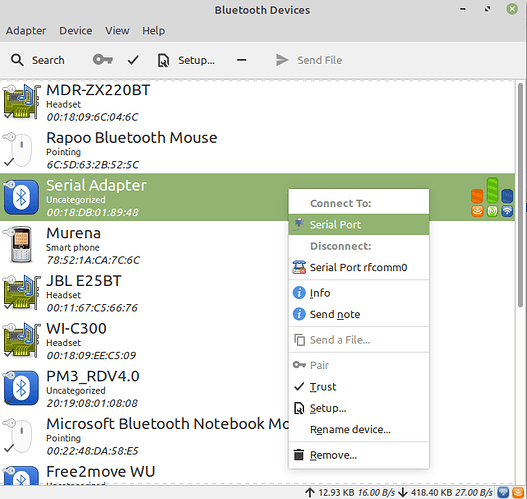Click the Send File toolbar label

click(320, 60)
